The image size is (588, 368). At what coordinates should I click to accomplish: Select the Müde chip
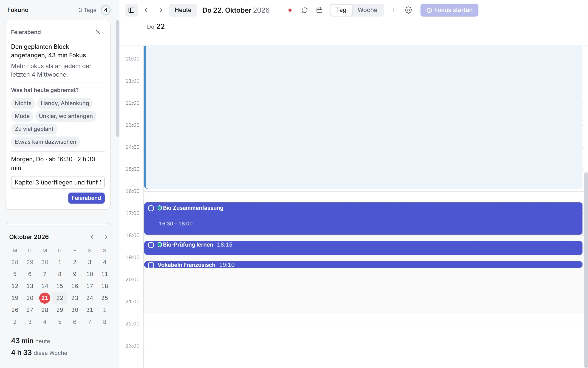[22, 116]
